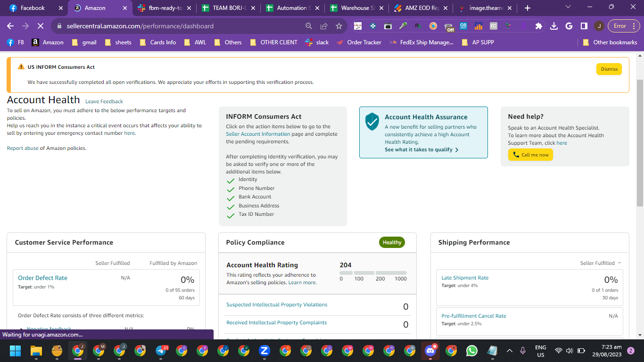Stop loading the page with the X icon
Screen dimensions: 644x362
(x=41, y=26)
